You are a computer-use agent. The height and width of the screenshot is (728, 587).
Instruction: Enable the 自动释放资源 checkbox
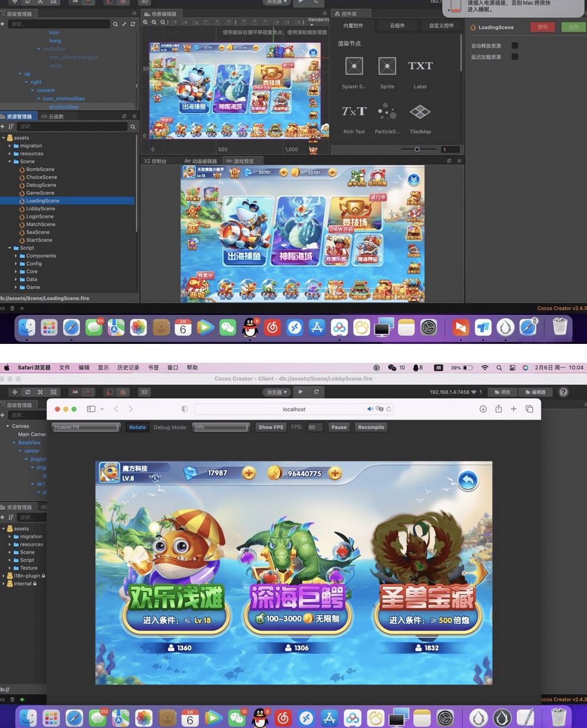pyautogui.click(x=515, y=45)
